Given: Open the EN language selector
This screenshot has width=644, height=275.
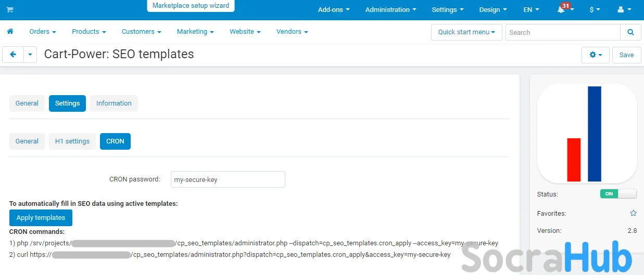Looking at the screenshot, I should click(531, 10).
